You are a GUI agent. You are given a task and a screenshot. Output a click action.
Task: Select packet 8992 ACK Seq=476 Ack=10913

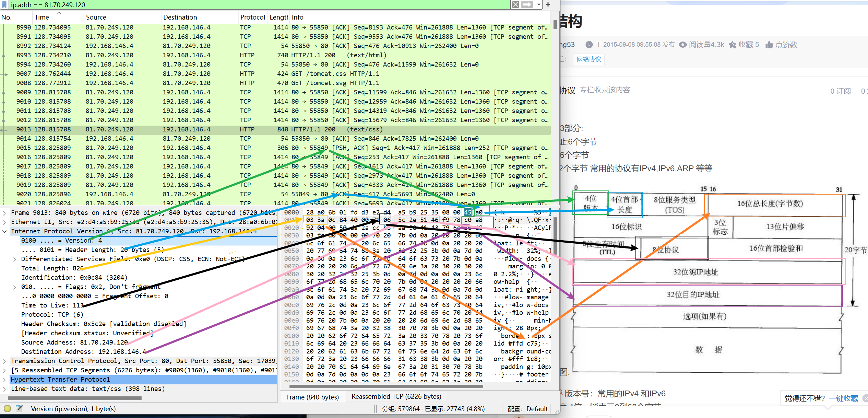point(275,46)
